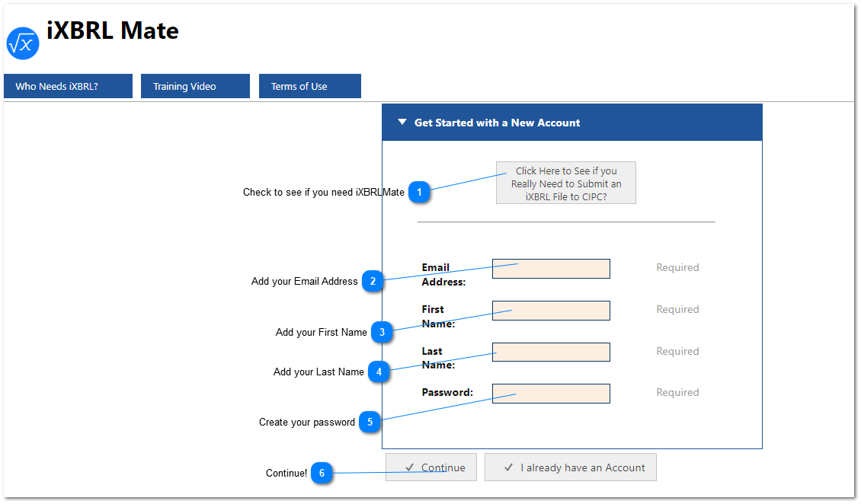Click the iXBRL Mate title text
Viewport: 861px width, 504px height.
pos(113,30)
